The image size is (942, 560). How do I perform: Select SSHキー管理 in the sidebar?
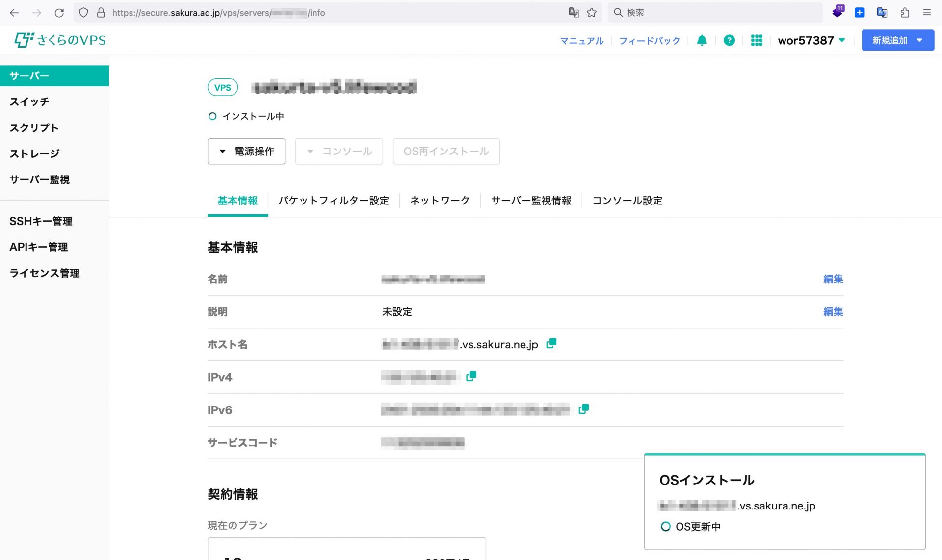click(41, 221)
